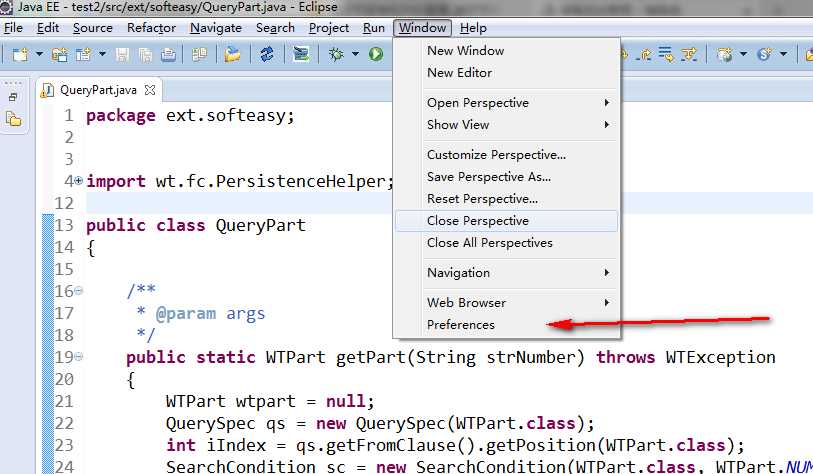Close the QueryPart.java editor tab
The height and width of the screenshot is (474, 813).
coord(150,90)
